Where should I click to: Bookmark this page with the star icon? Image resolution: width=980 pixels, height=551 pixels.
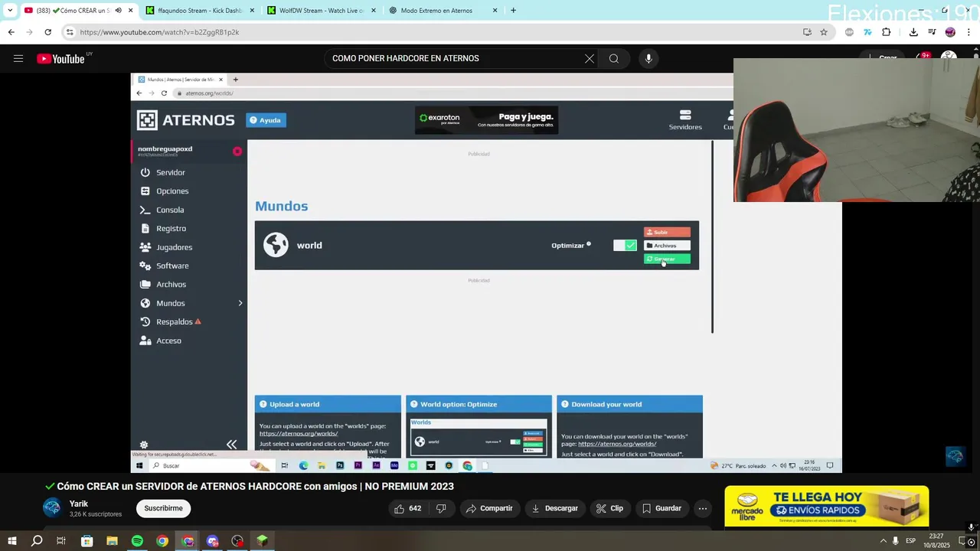tap(824, 32)
